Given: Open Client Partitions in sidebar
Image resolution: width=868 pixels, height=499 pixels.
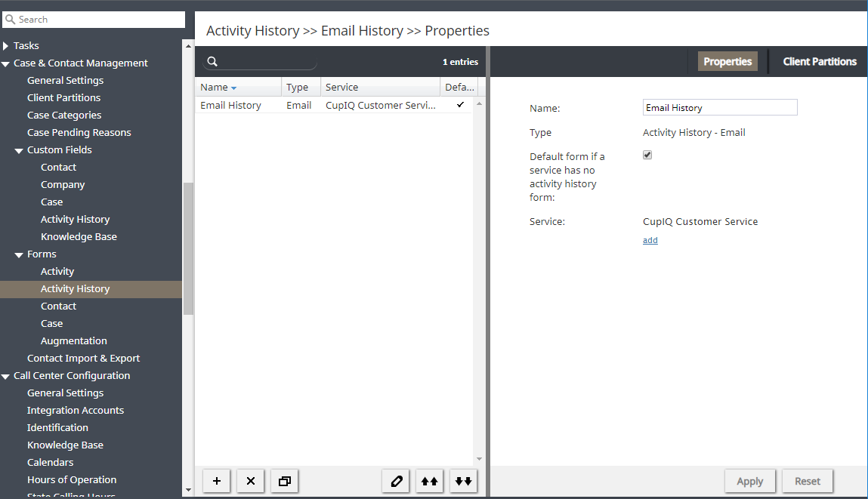Looking at the screenshot, I should pyautogui.click(x=63, y=97).
